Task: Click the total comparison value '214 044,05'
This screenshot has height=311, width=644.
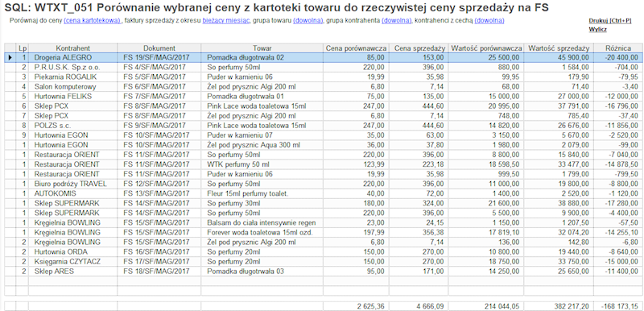Action: click(487, 306)
